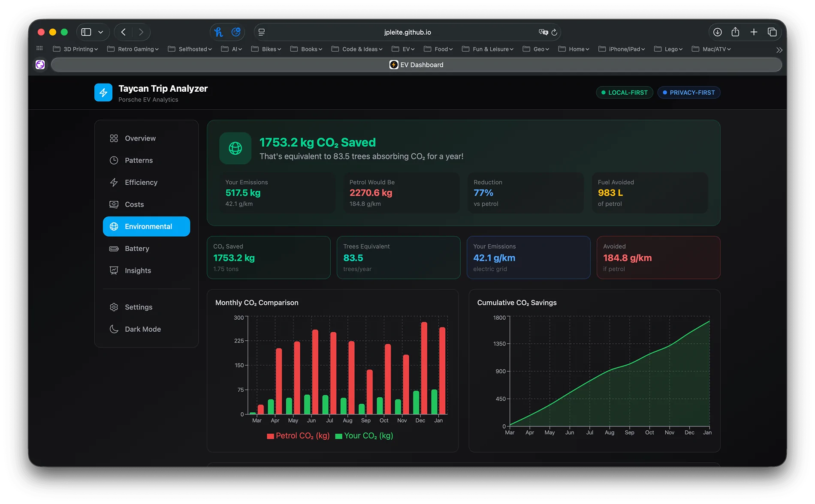Select the Battery section
The width and height of the screenshot is (815, 504).
click(136, 249)
